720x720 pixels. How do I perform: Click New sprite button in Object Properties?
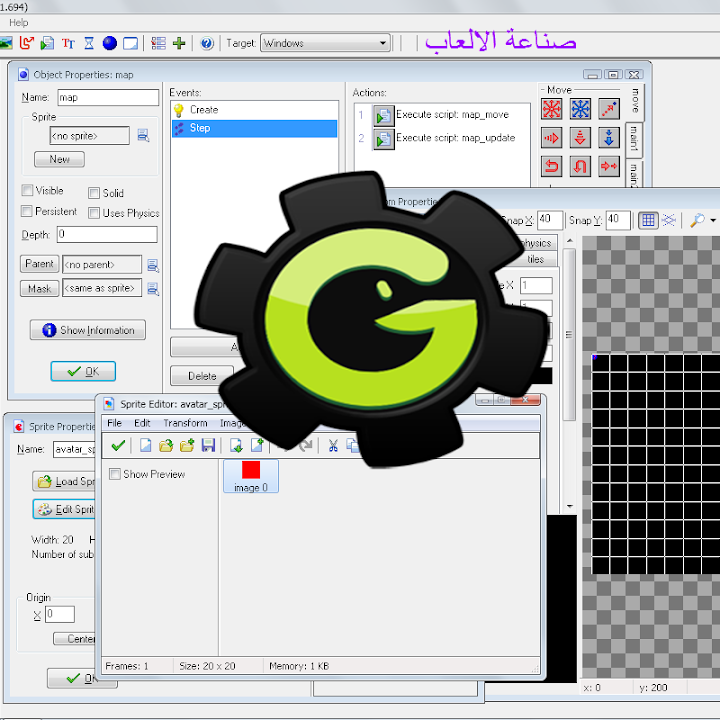click(x=59, y=159)
